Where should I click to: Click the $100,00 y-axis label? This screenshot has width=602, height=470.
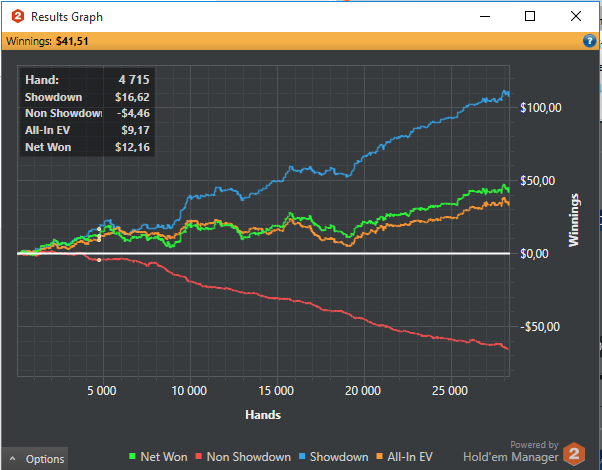click(541, 108)
